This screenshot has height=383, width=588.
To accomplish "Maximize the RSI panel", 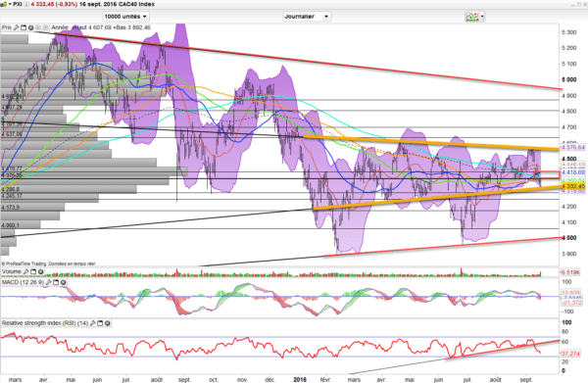I will pos(100,323).
